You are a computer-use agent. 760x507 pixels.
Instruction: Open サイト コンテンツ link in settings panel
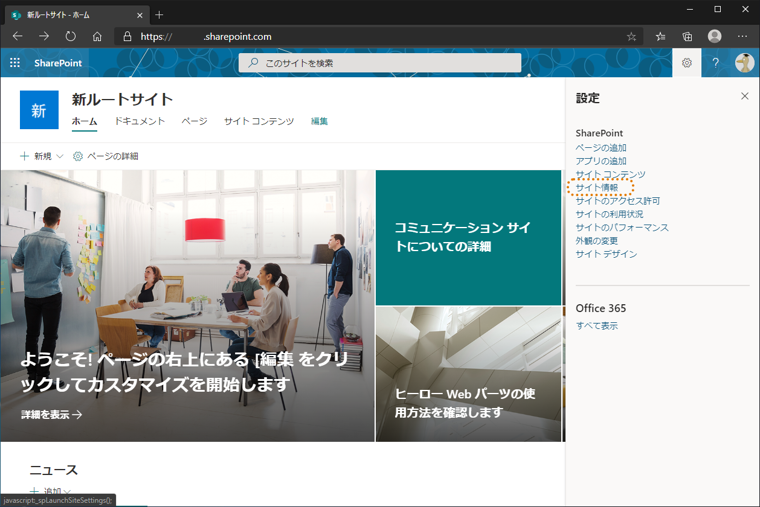pos(610,174)
